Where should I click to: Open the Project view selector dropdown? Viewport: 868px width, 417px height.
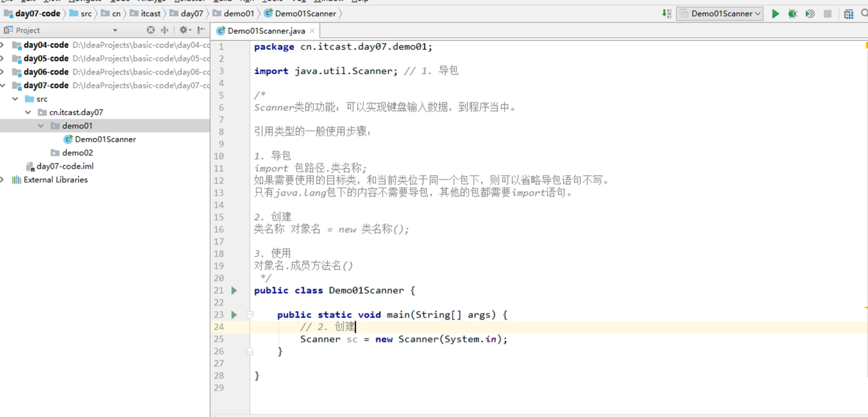115,30
